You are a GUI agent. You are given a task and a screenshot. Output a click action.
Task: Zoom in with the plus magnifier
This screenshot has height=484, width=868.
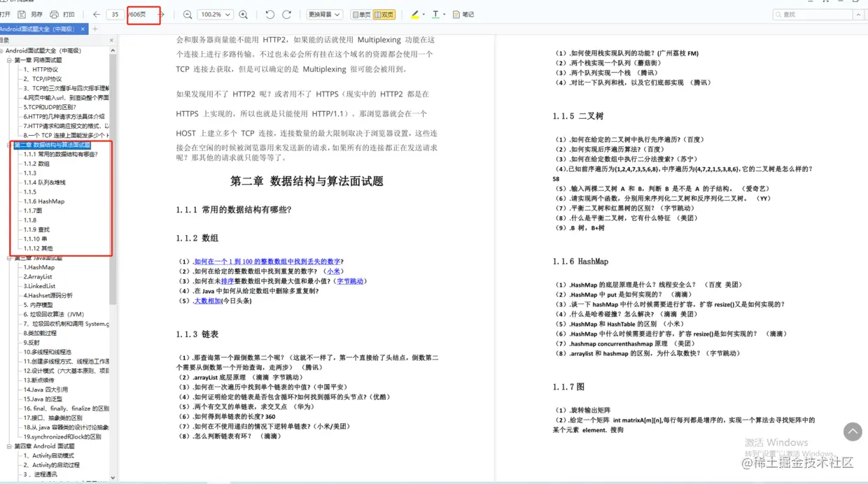point(243,14)
